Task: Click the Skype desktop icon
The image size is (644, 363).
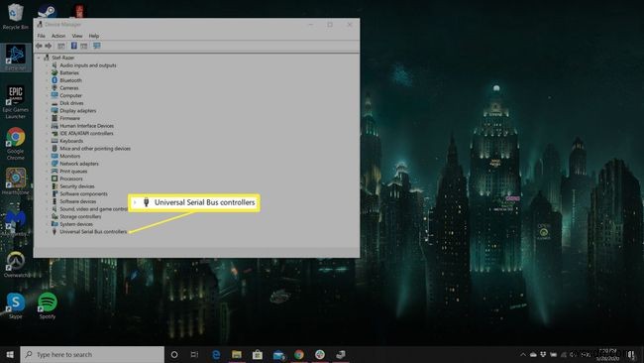Action: (16, 305)
